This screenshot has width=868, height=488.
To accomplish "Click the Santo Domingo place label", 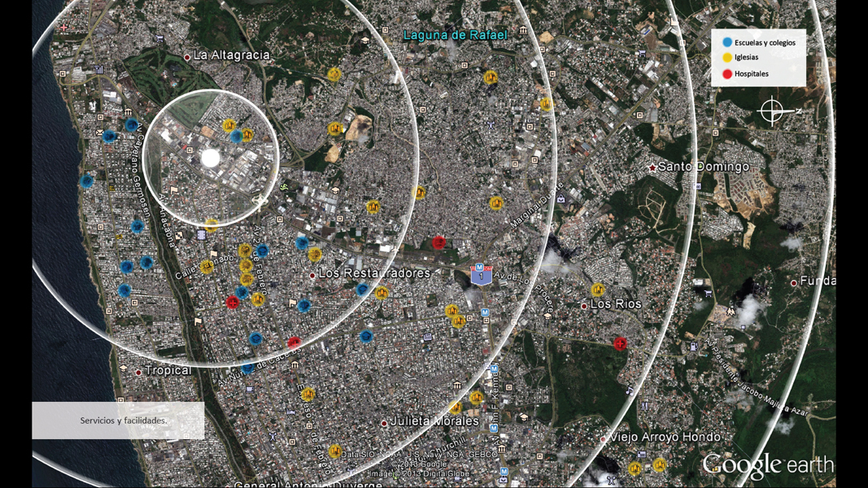I will 703,167.
